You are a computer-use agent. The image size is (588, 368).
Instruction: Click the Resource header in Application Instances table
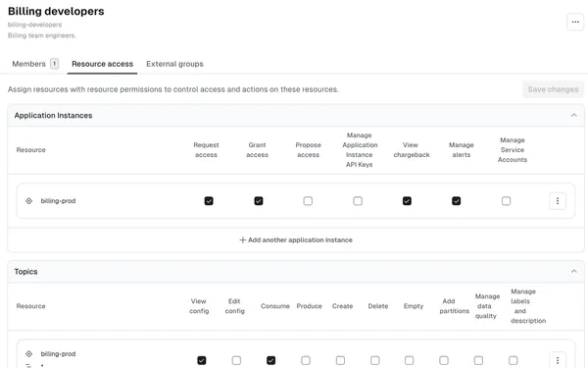30,150
